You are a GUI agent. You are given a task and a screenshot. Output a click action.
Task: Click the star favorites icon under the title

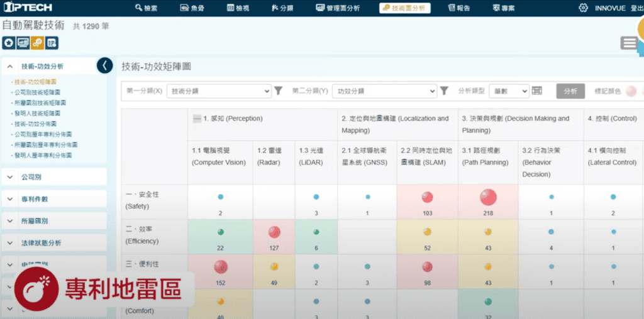coord(9,43)
